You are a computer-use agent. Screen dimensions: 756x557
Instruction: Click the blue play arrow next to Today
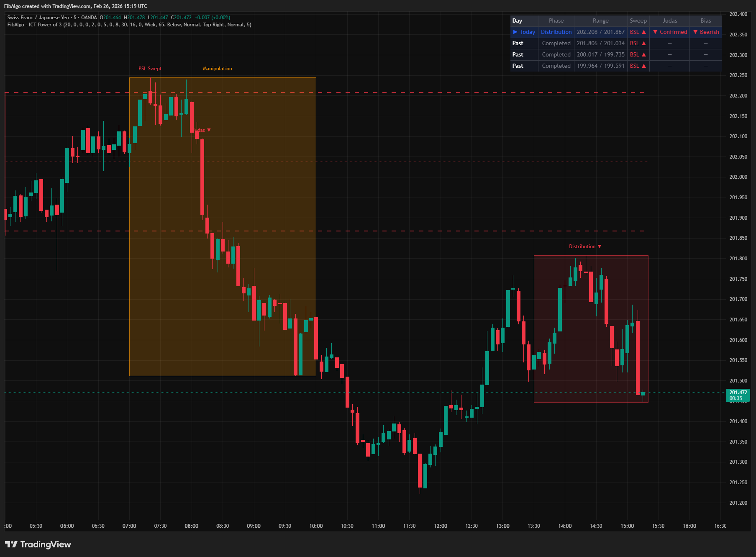point(515,32)
